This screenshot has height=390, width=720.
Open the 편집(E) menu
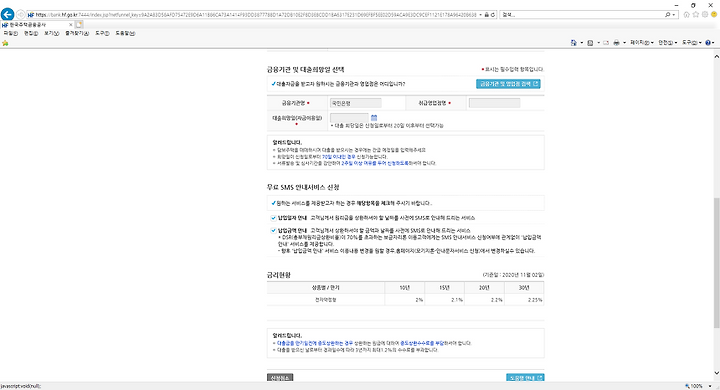(x=31, y=34)
